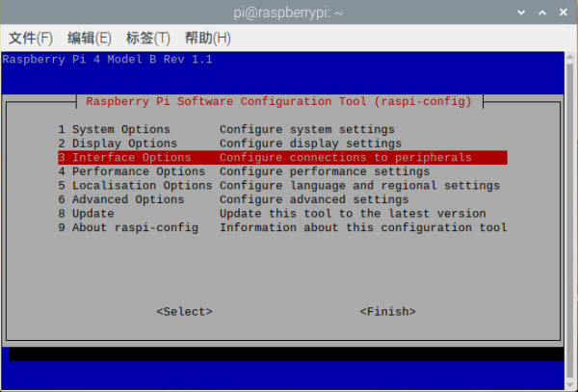Select 4 Performance Options entry
The height and width of the screenshot is (392, 578).
coord(282,171)
